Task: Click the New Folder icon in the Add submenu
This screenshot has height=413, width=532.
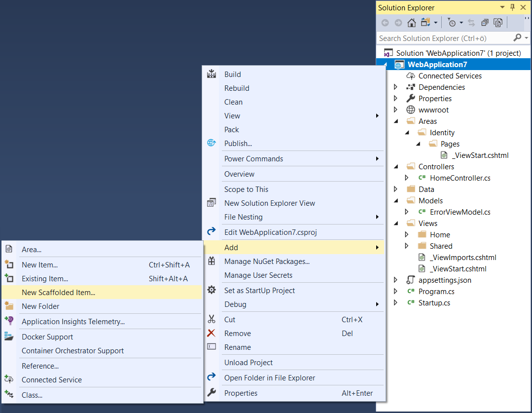Action: coord(9,305)
